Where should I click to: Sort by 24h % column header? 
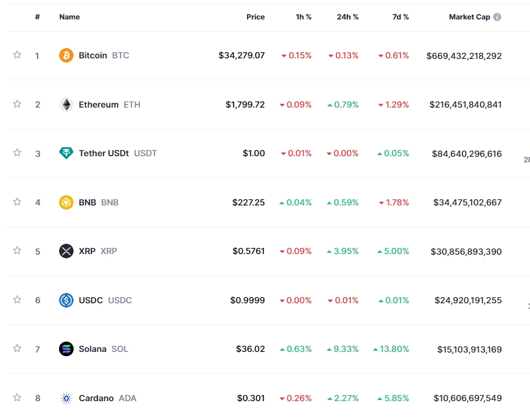coord(347,17)
